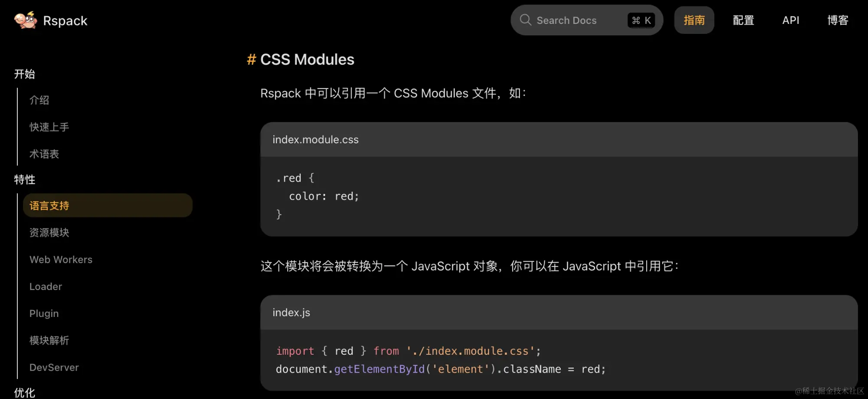Click the document.getElementById code line
This screenshot has height=399, width=868.
[x=441, y=369]
